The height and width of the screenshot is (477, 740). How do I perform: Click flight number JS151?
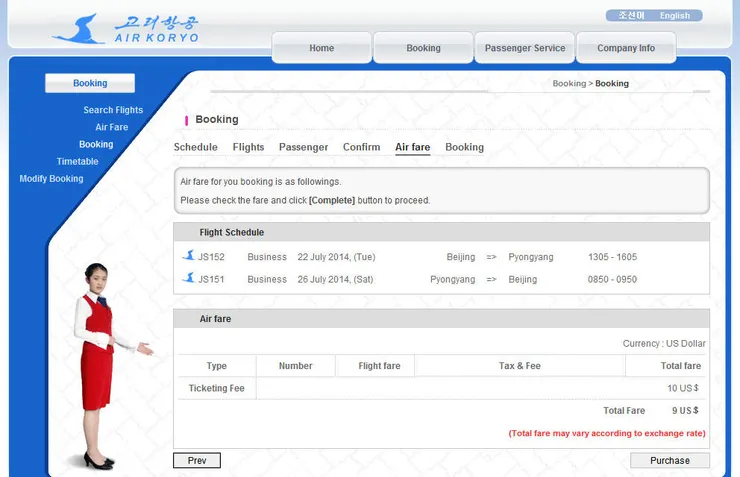211,279
